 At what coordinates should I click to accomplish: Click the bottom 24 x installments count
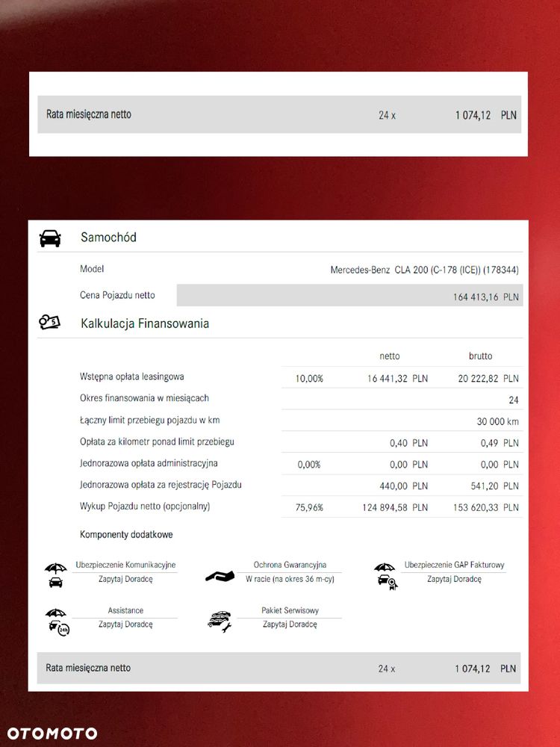tap(387, 669)
